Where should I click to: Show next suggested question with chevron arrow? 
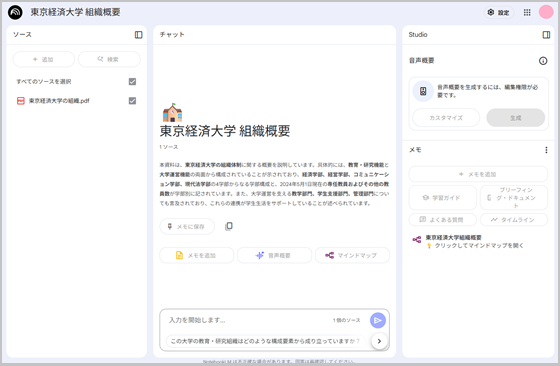coord(379,341)
